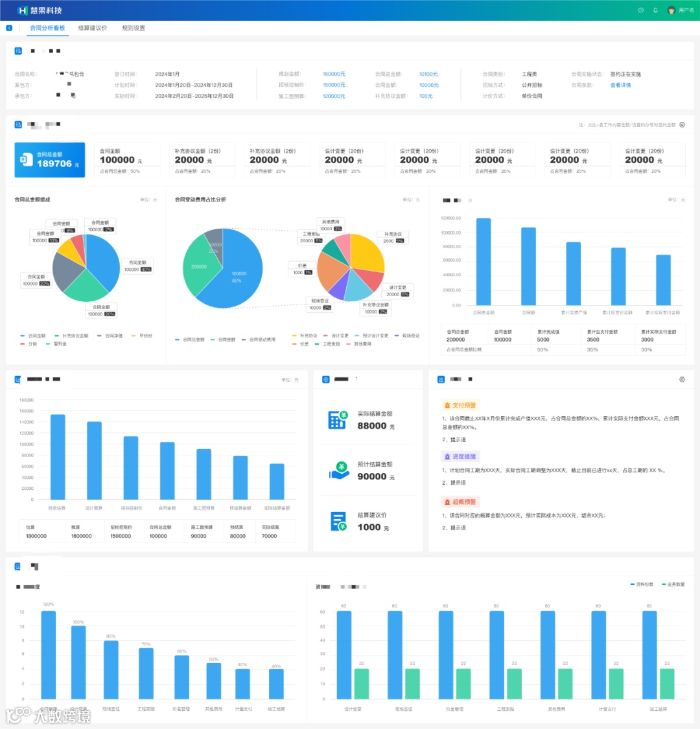Image resolution: width=700 pixels, height=729 pixels.
Task: Click the yellow 补充协议 pie slice
Action: 366,253
